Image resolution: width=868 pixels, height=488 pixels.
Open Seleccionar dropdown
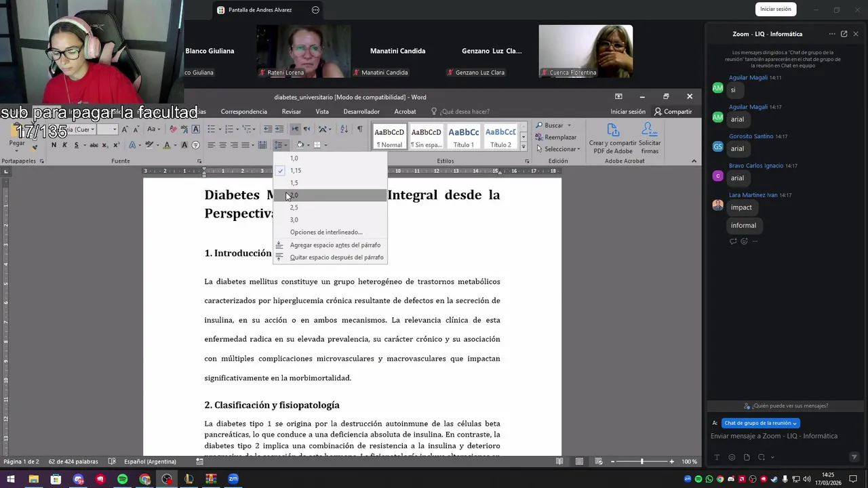point(557,149)
